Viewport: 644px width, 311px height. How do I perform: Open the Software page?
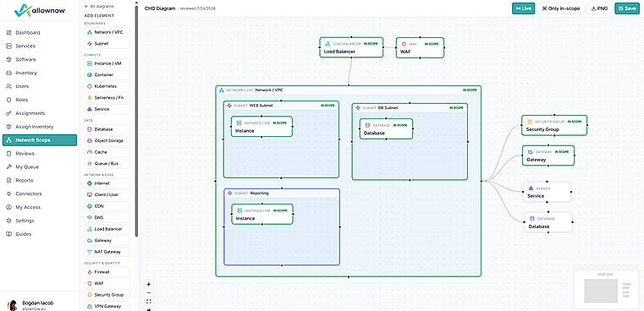click(x=40, y=59)
